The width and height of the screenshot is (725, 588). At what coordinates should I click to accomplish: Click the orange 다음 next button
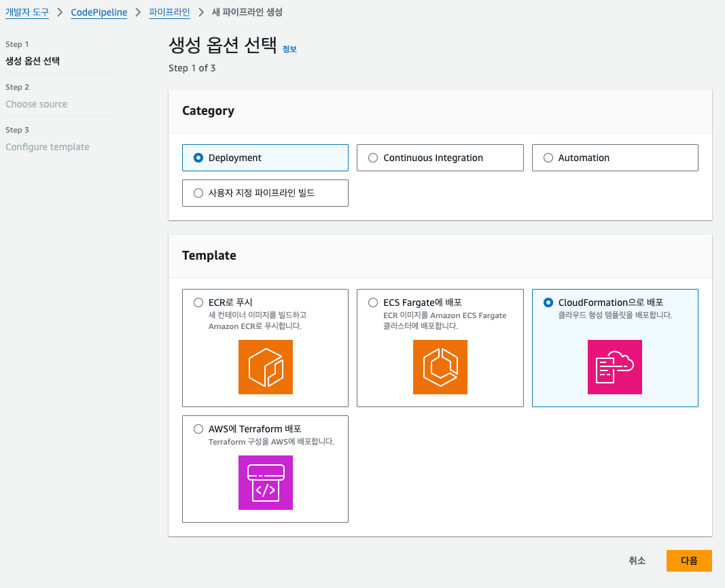(x=689, y=561)
